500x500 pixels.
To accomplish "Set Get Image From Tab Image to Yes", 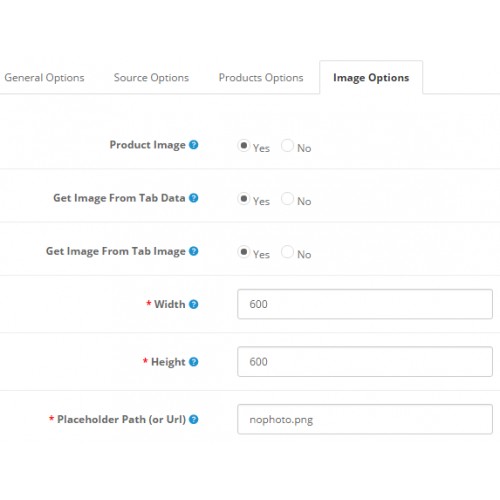I will point(244,252).
